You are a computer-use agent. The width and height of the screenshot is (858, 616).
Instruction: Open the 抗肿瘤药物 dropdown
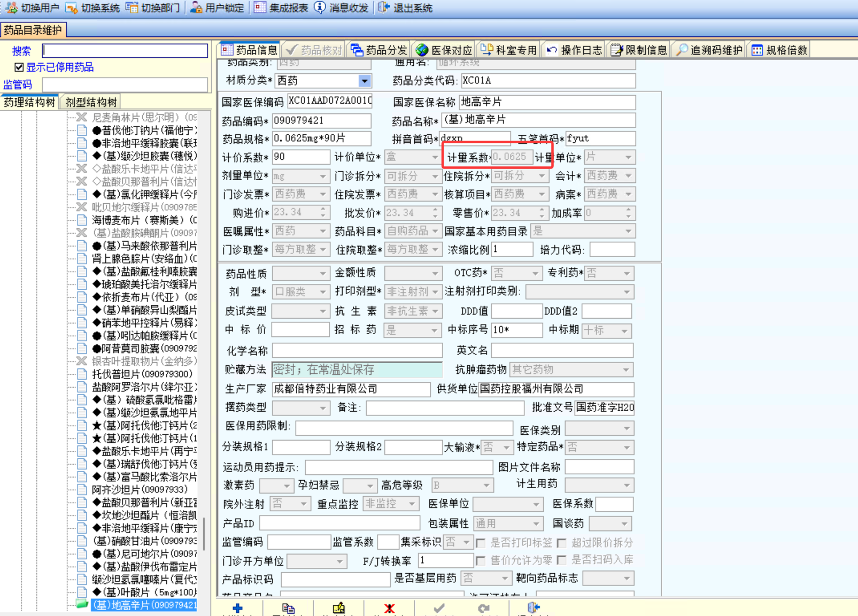[626, 369]
